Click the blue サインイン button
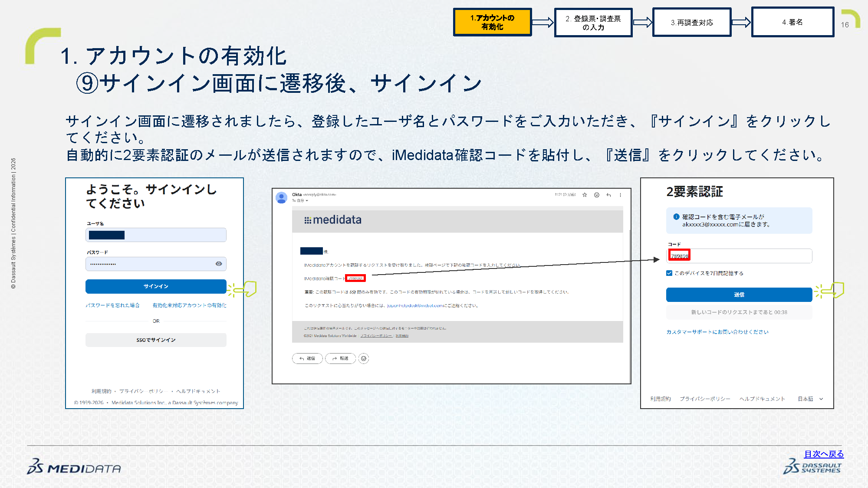Screen dimensions: 868x488 (x=156, y=286)
